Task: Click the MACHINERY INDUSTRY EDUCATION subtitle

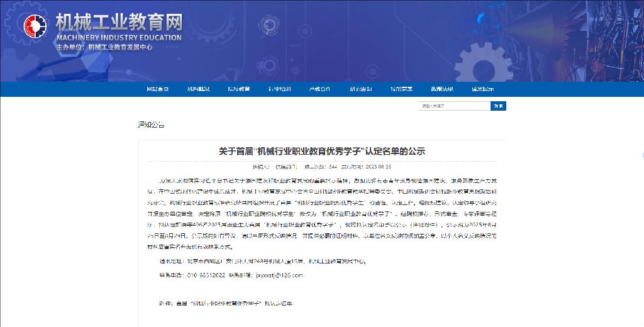Action: point(119,38)
